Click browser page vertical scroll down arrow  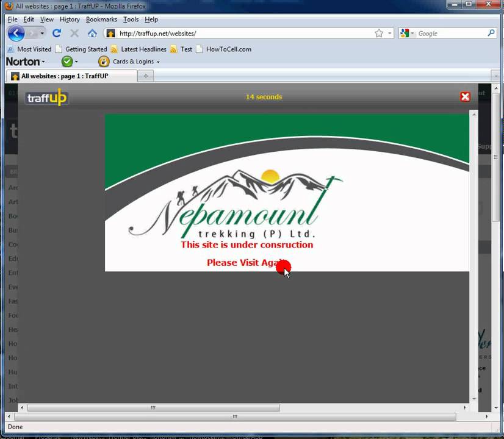(x=496, y=408)
